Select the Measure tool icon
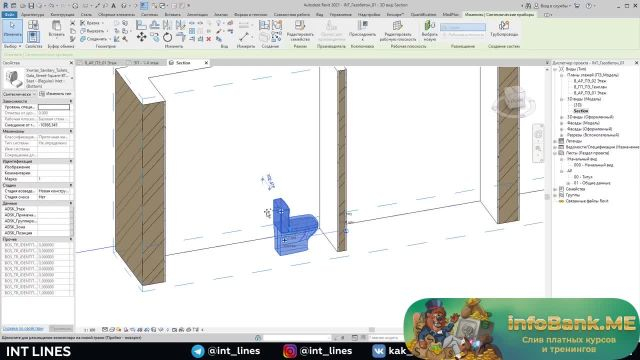Image resolution: width=640 pixels, height=360 pixels. tap(244, 37)
